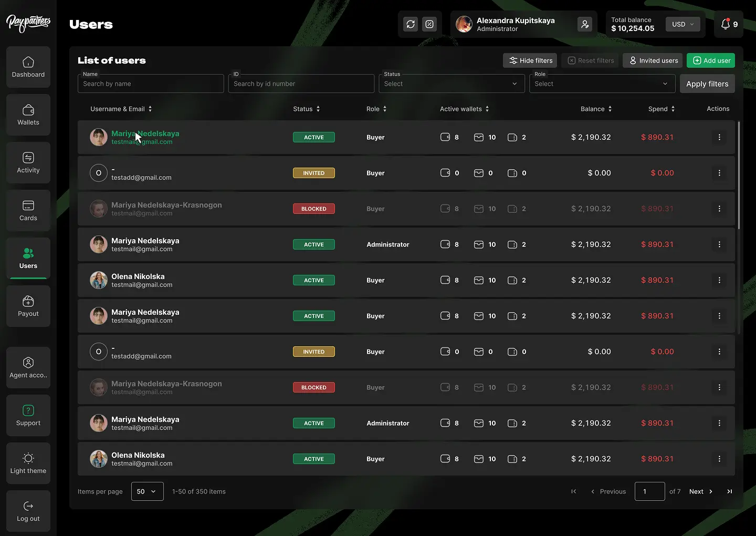Click Apply filters
The image size is (756, 536).
[x=707, y=84]
